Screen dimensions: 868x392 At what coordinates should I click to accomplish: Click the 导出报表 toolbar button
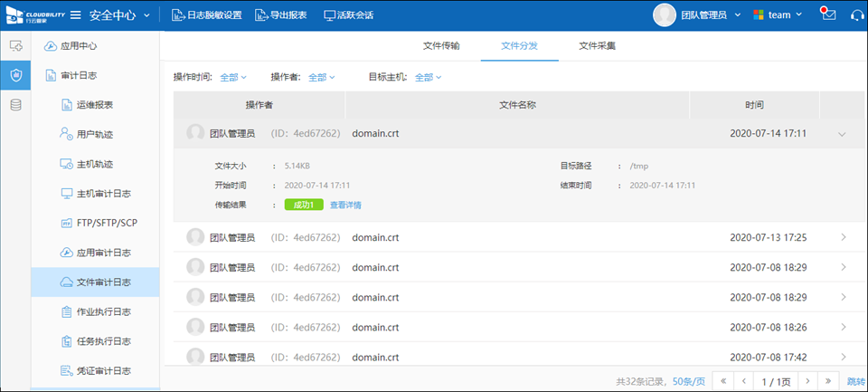(x=280, y=15)
